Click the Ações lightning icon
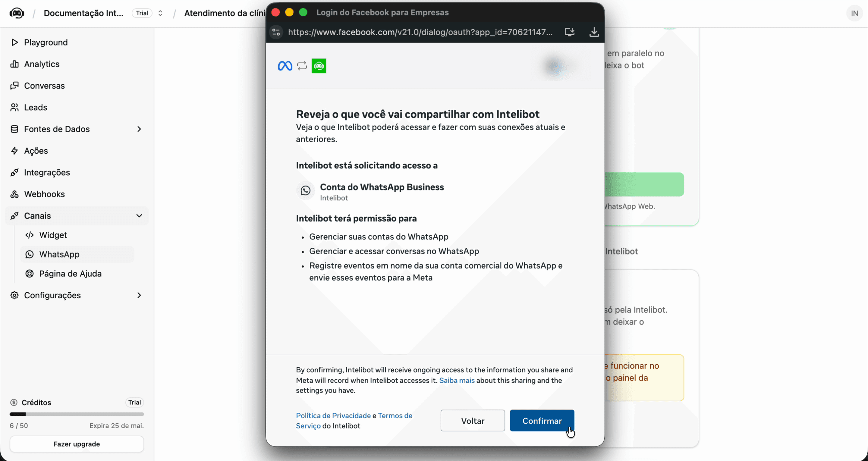This screenshot has height=461, width=868. [x=14, y=151]
